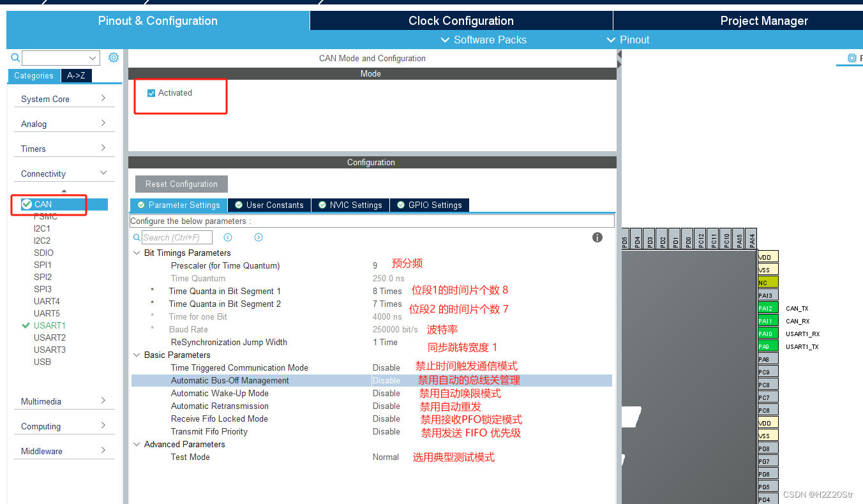Click the magnifier icon beside category search
The image size is (863, 504).
click(16, 58)
